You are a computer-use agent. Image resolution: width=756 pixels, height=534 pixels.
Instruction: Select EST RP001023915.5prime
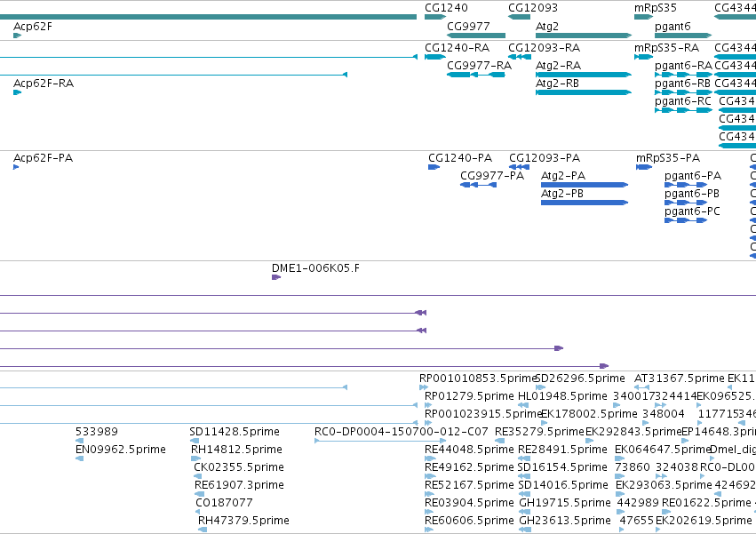[x=482, y=414]
